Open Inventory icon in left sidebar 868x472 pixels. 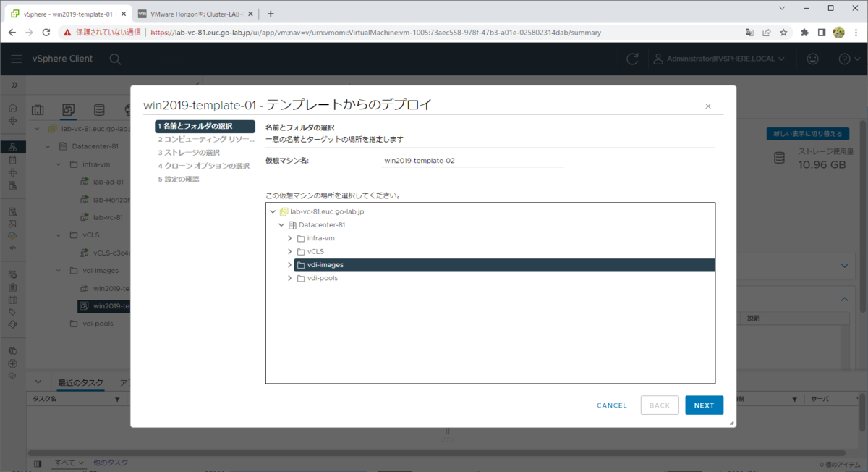pyautogui.click(x=12, y=147)
